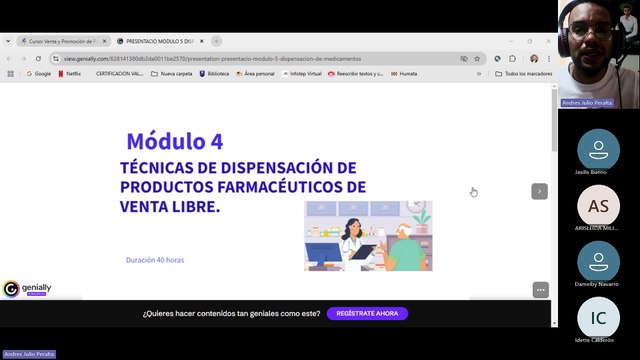Expand hidden bookmarks with double chevron

point(479,74)
